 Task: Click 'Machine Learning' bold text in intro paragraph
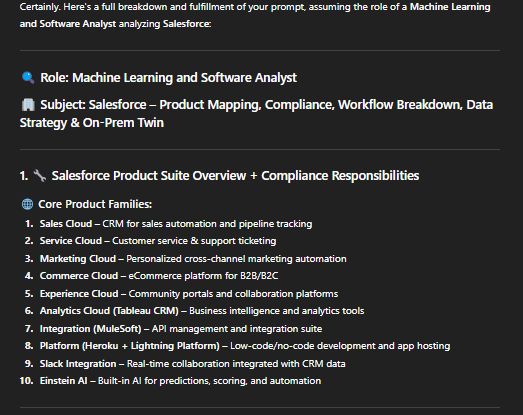450,7
